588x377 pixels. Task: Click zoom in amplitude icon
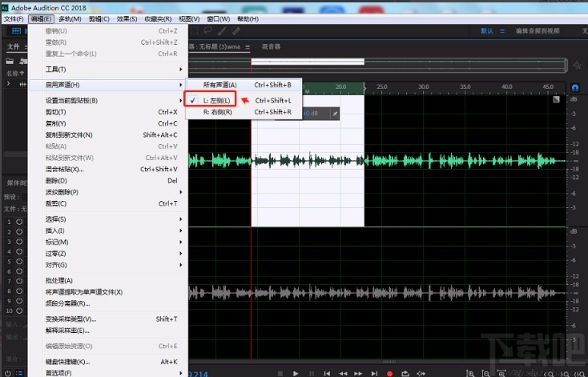coord(470,373)
